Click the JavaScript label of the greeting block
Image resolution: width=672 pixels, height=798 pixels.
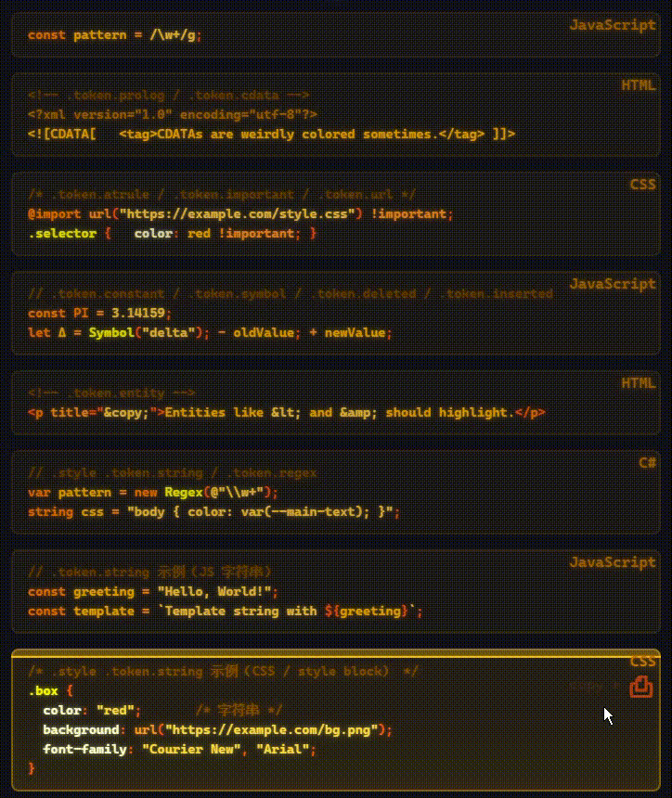click(613, 562)
